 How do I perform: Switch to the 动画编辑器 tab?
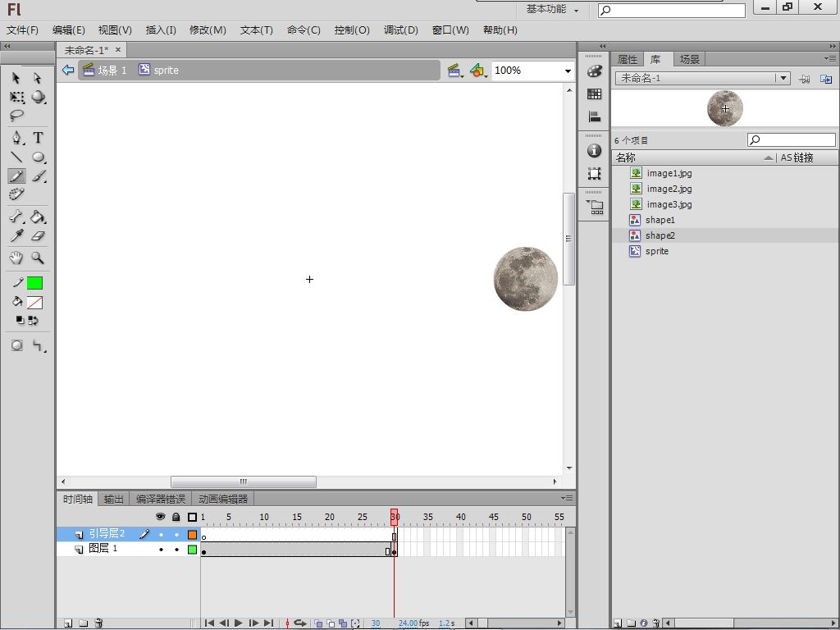pyautogui.click(x=223, y=500)
